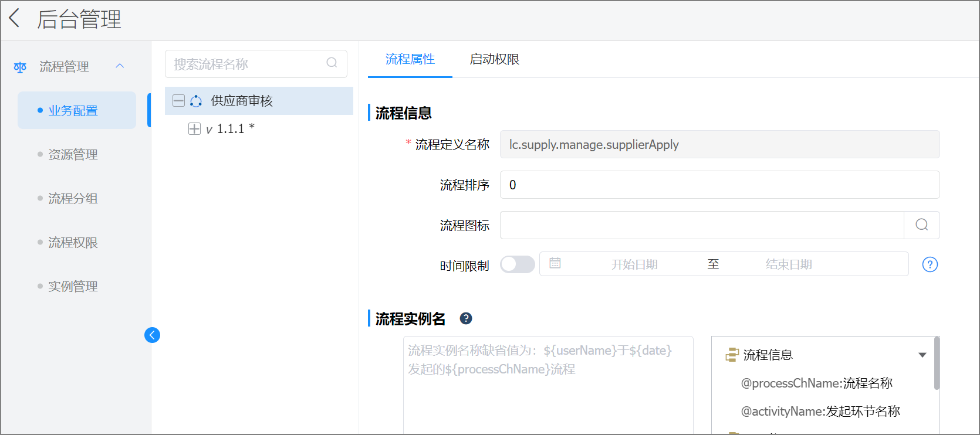Go to 实例管理 in the sidebar
Screen dimensions: 980x435
(x=73, y=287)
